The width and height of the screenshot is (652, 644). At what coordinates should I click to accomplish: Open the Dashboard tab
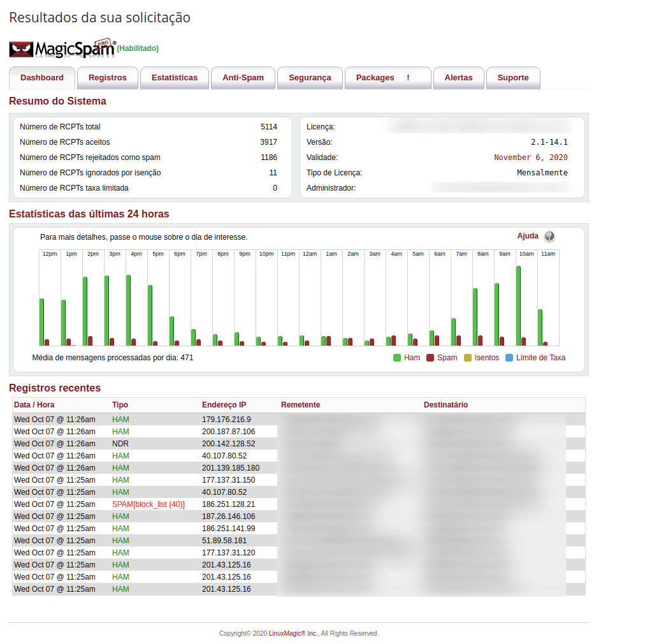click(42, 78)
